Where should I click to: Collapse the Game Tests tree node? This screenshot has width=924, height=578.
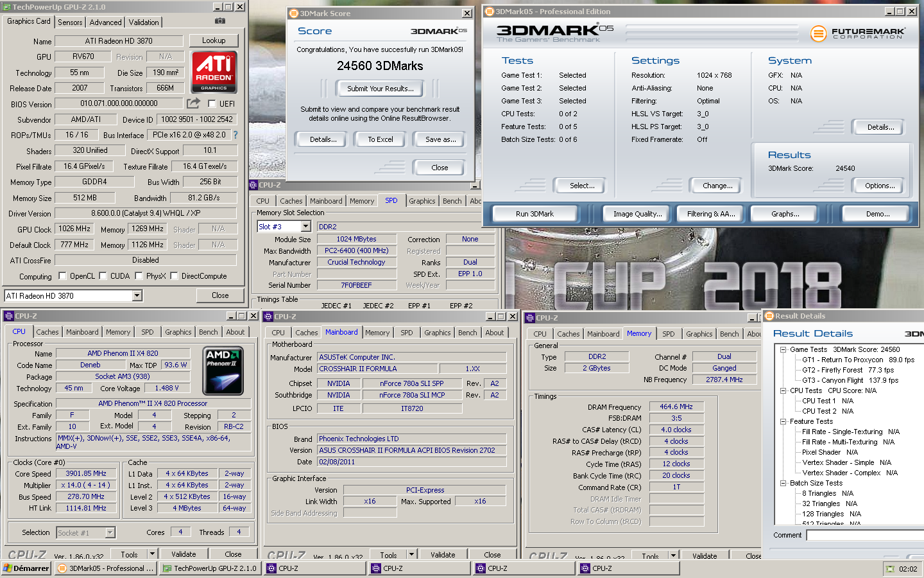pos(783,349)
